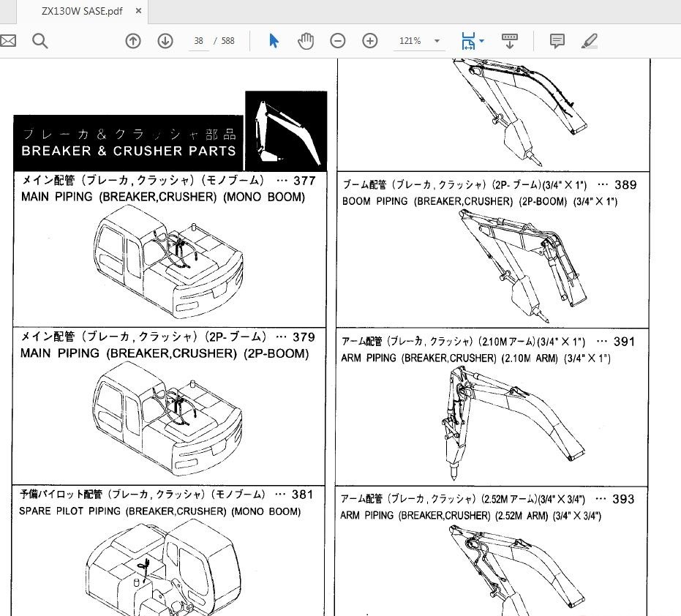
Task: Switch to the Hand panning tool
Action: pyautogui.click(x=306, y=40)
